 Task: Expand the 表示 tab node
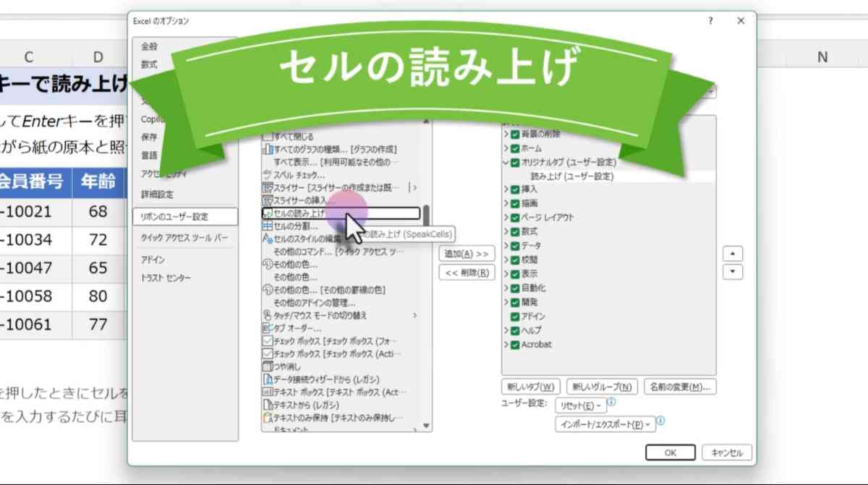tap(506, 274)
